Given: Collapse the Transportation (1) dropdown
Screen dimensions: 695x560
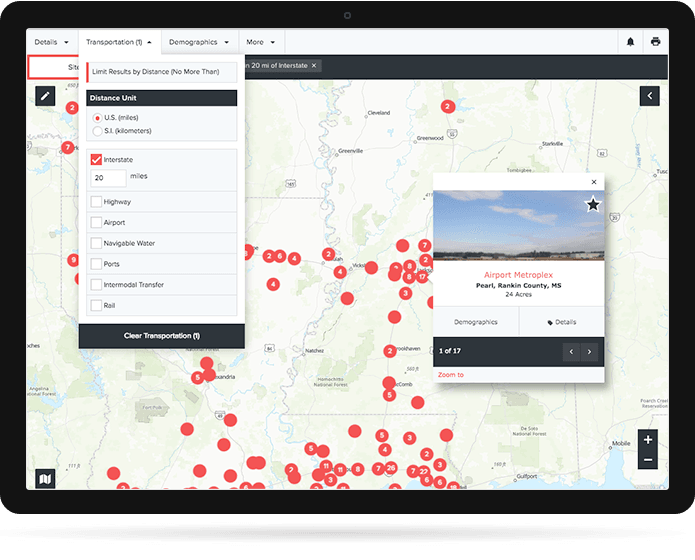Looking at the screenshot, I should point(119,42).
